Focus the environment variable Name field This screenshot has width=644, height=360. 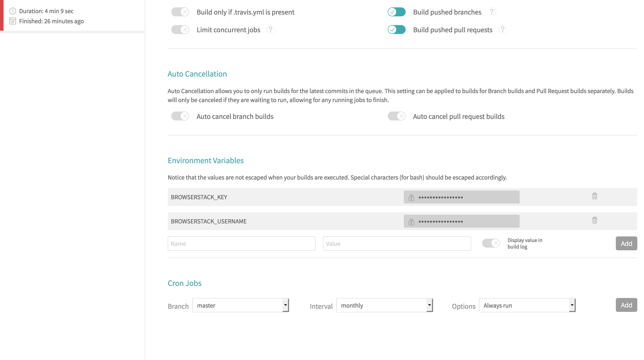click(241, 244)
